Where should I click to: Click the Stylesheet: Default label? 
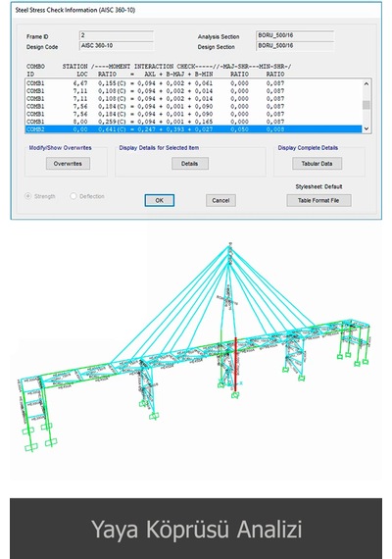318,186
